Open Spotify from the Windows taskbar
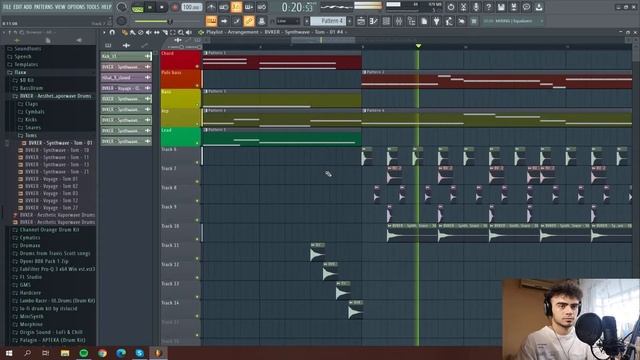Viewport: 640px width, 360px height. [x=84, y=353]
